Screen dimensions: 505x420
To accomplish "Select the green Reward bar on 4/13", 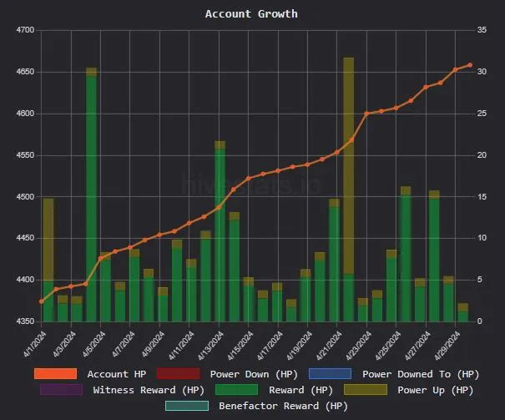I will coord(220,235).
